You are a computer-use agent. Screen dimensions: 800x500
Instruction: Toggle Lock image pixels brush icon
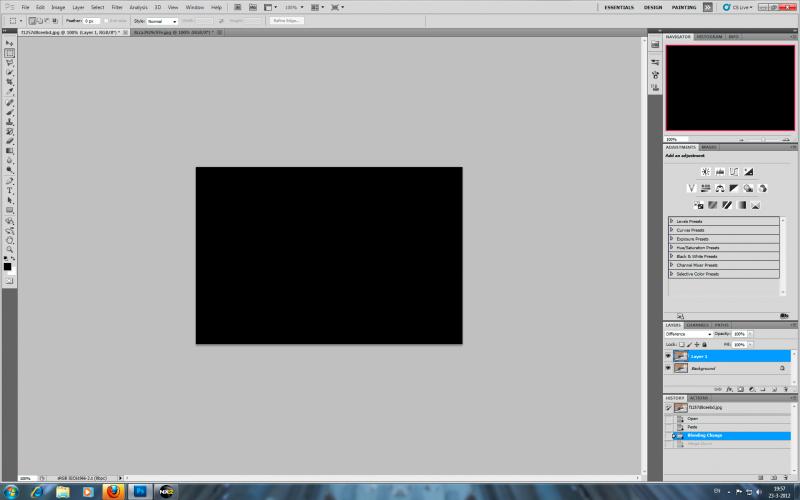689,345
